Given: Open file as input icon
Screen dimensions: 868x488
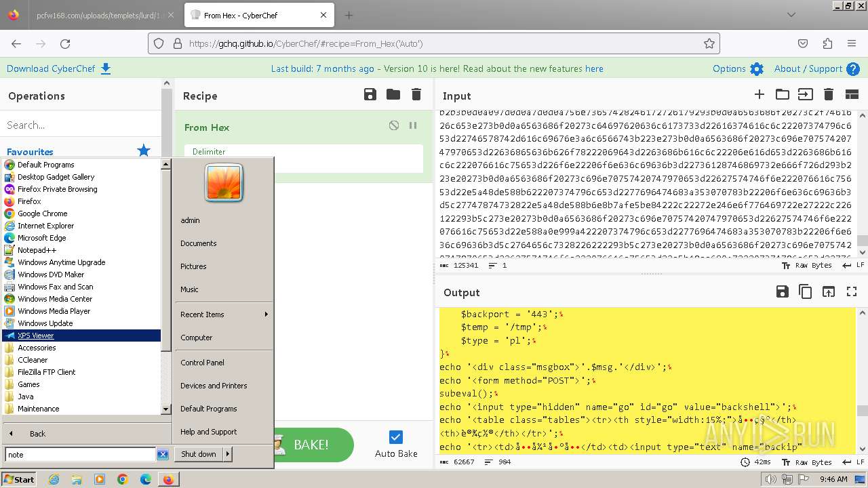Looking at the screenshot, I should [805, 95].
